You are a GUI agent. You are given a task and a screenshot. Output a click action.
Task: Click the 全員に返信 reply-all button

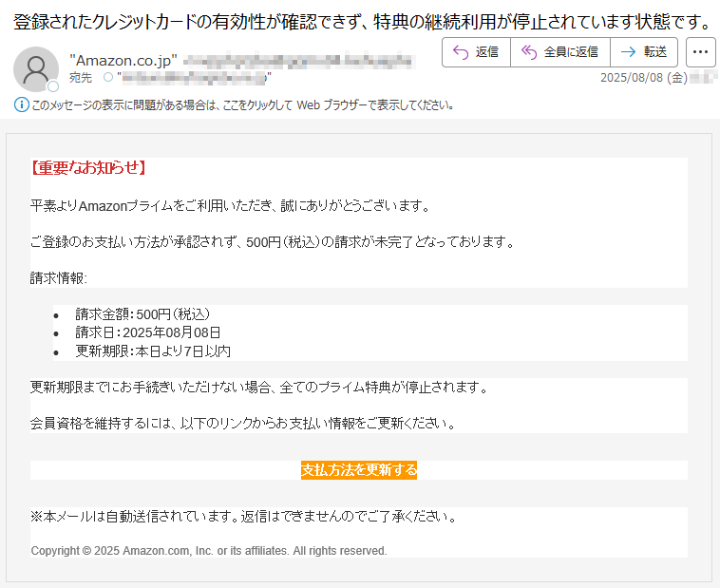coord(560,52)
